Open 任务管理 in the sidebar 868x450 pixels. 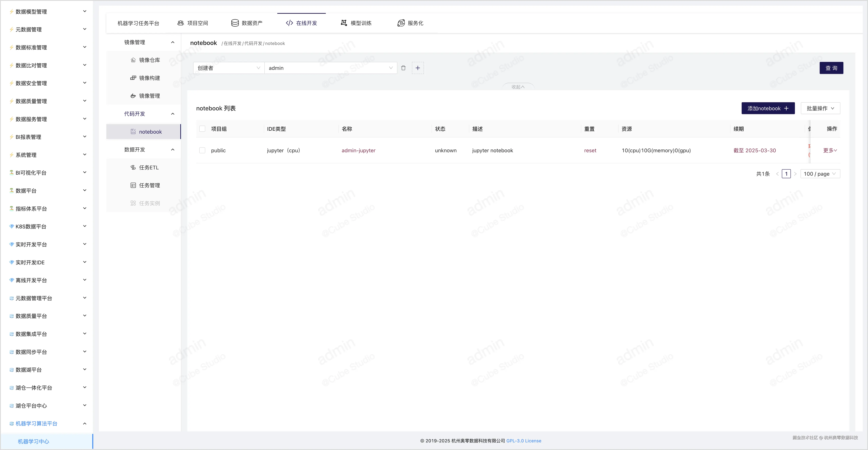[x=149, y=185]
